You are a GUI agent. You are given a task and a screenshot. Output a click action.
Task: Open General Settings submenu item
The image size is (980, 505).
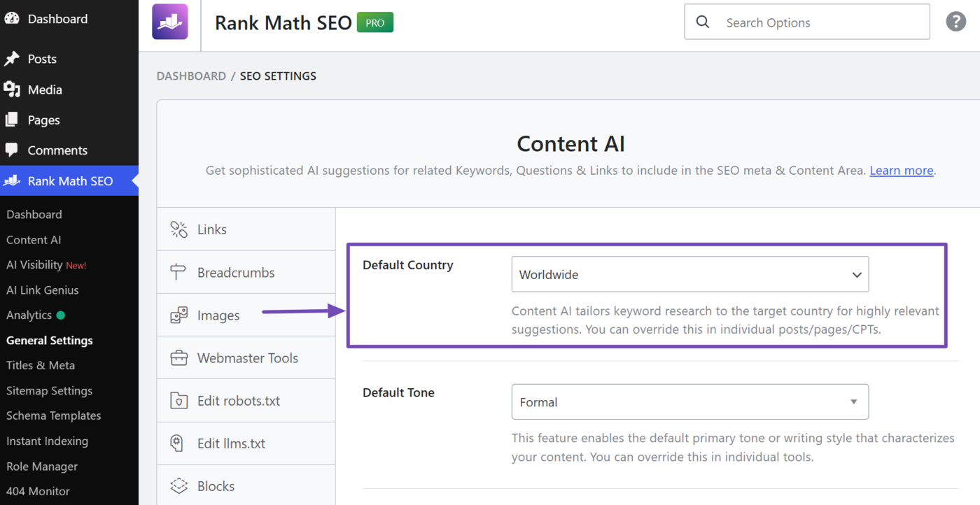pos(50,340)
